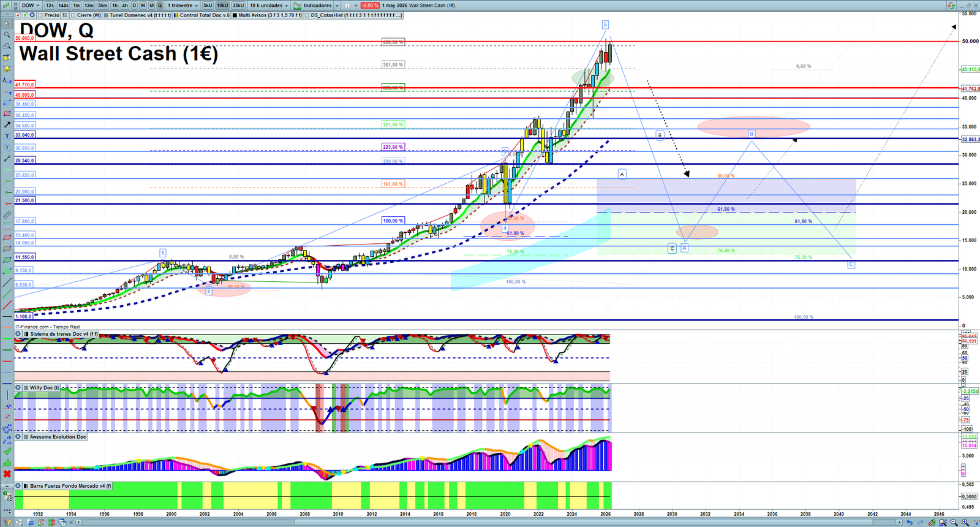Click the share icon in bottom bar
Screen dimensions: 980x527
point(19,523)
